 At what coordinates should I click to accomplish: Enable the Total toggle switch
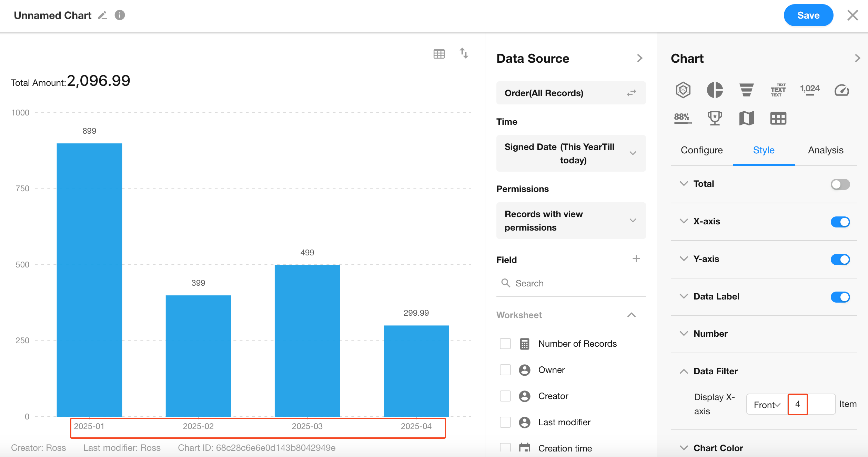click(840, 184)
